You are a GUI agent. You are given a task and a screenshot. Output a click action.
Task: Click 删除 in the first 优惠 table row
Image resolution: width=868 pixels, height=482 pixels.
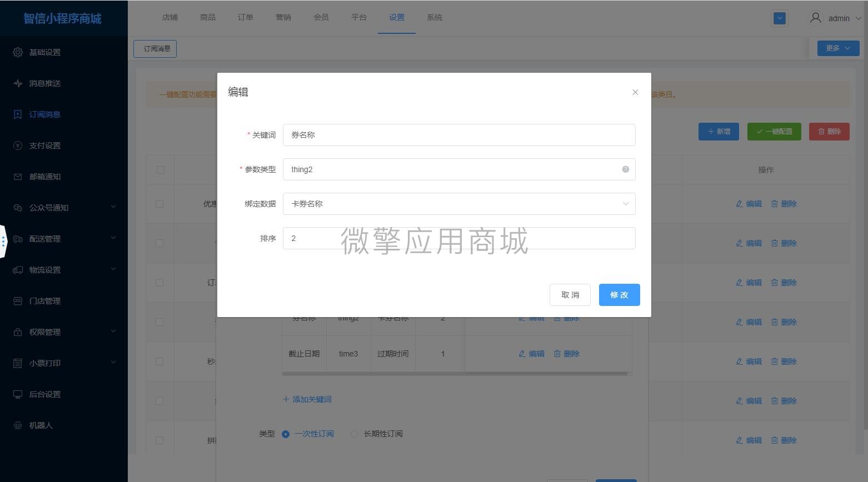(784, 204)
